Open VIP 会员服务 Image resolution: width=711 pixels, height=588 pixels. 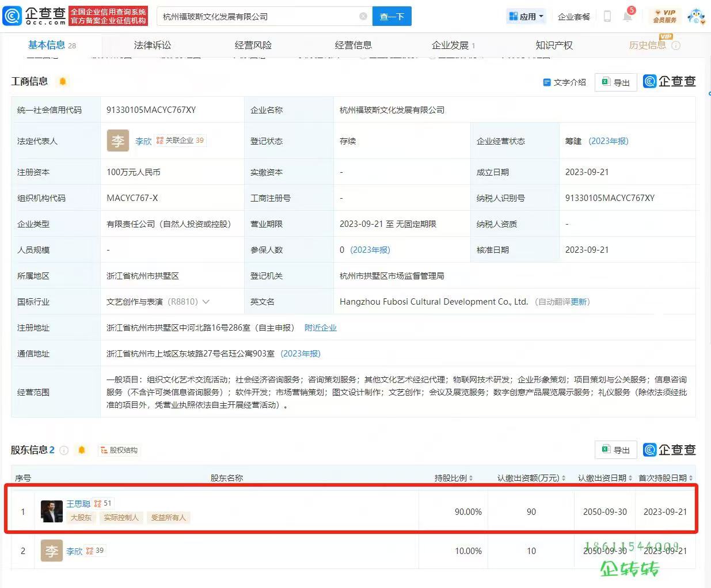pos(665,16)
